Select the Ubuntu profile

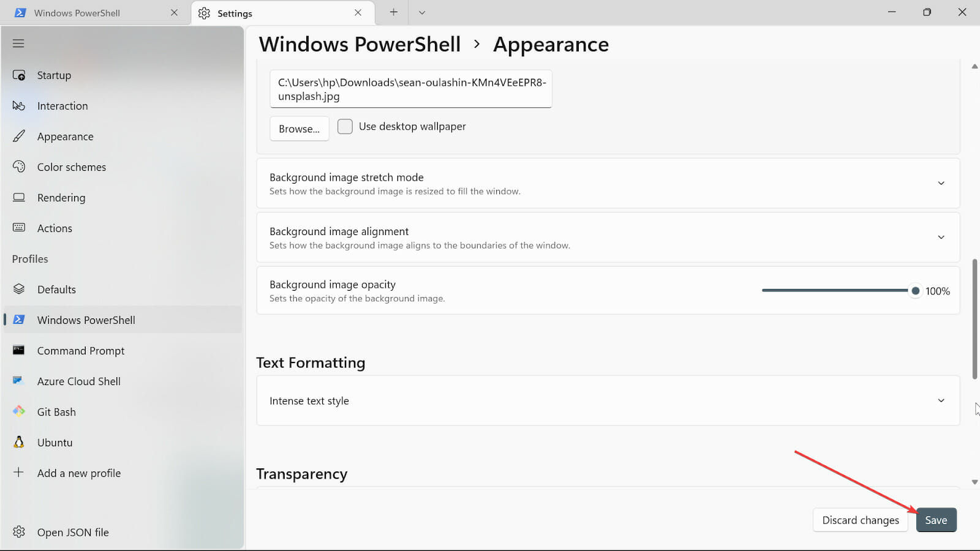(x=123, y=443)
